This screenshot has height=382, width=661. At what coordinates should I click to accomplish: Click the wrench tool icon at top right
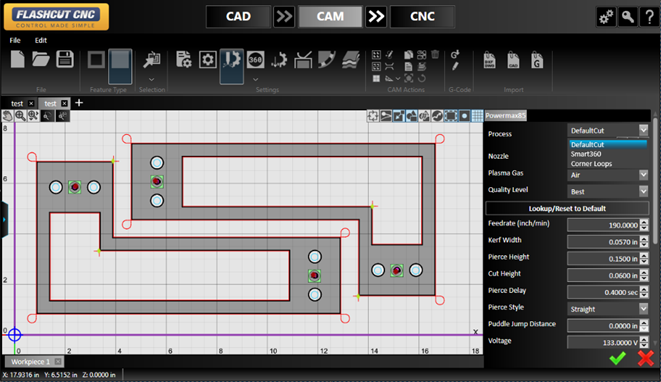tap(628, 17)
